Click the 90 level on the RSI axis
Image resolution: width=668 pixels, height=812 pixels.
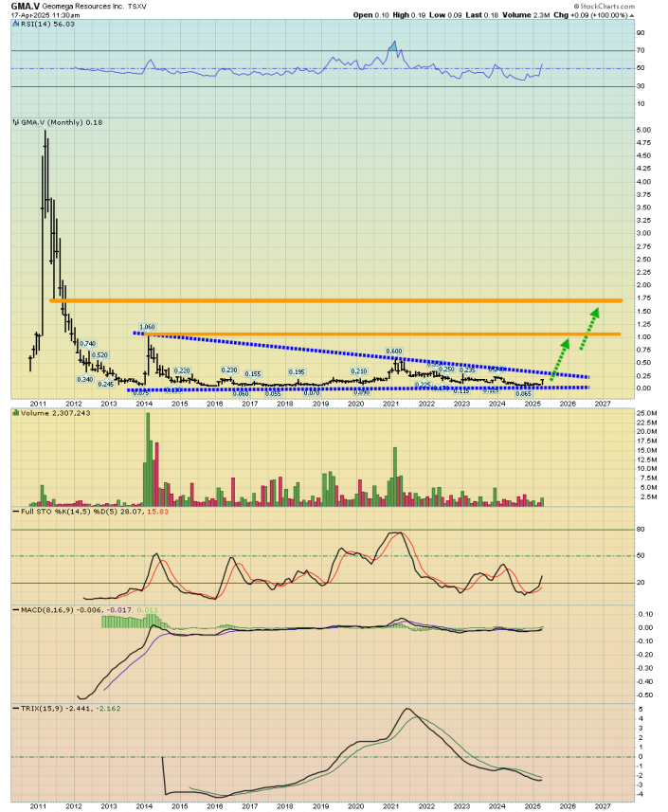tap(641, 33)
